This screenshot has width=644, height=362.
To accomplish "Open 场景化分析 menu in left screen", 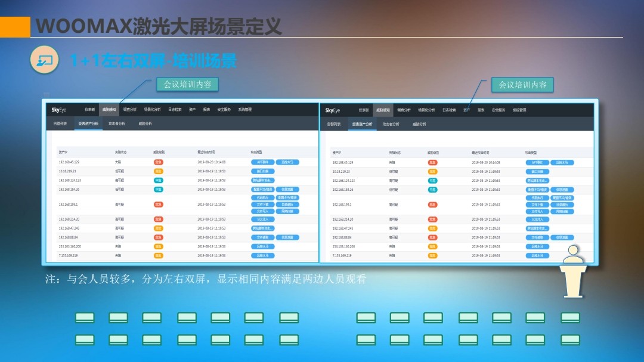I will [x=153, y=110].
